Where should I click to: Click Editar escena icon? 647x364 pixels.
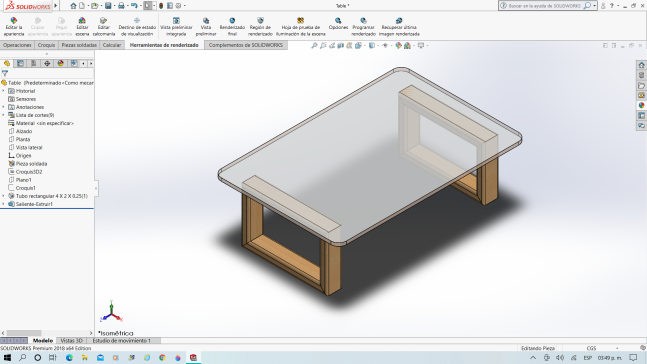(82, 27)
